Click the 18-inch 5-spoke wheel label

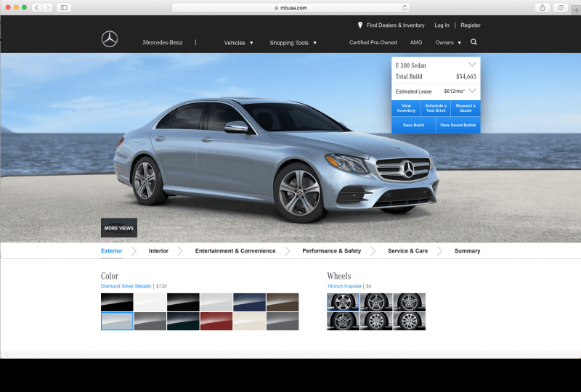pos(344,286)
